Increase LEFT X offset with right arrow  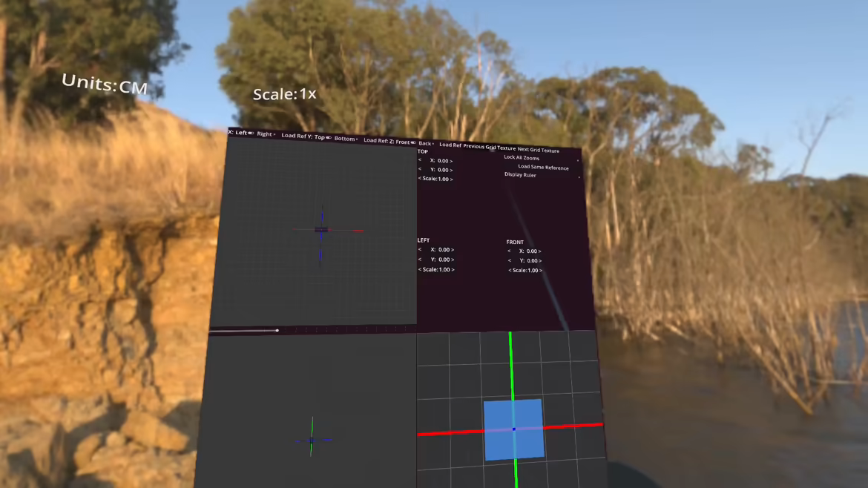pyautogui.click(x=452, y=250)
